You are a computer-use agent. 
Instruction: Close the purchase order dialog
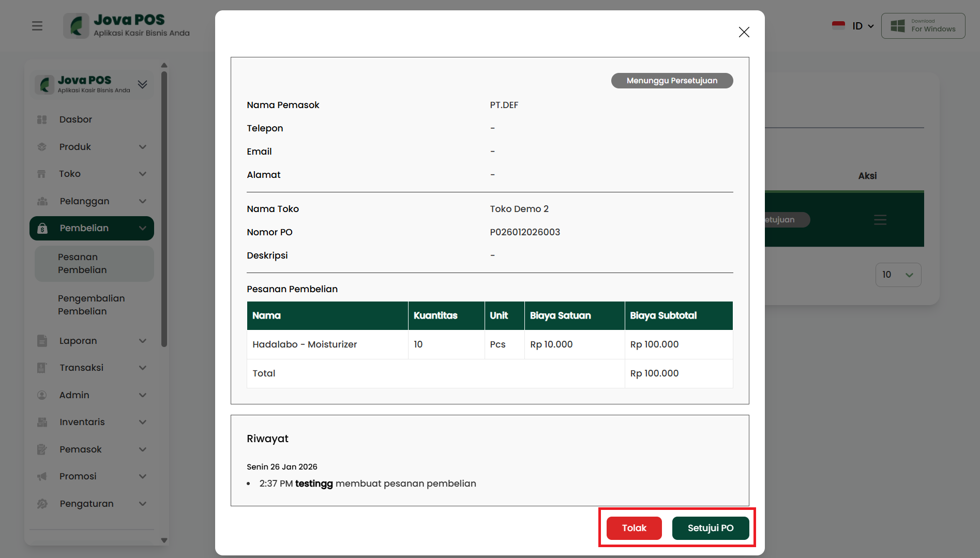coord(744,32)
